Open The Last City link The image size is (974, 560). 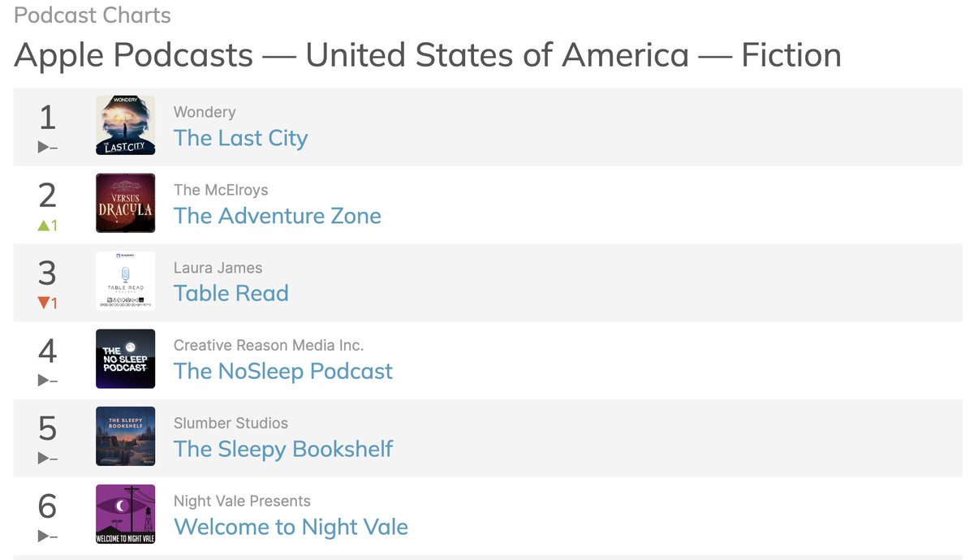pos(241,138)
